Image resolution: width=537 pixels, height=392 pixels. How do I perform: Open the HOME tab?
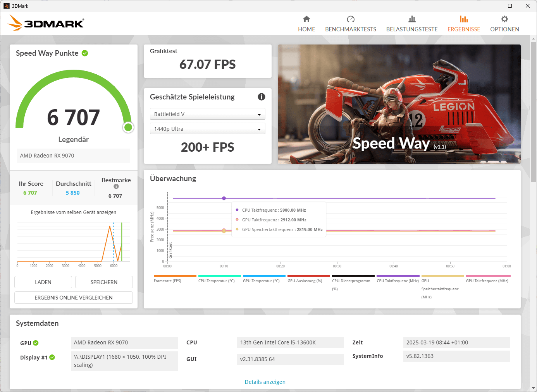pyautogui.click(x=306, y=24)
